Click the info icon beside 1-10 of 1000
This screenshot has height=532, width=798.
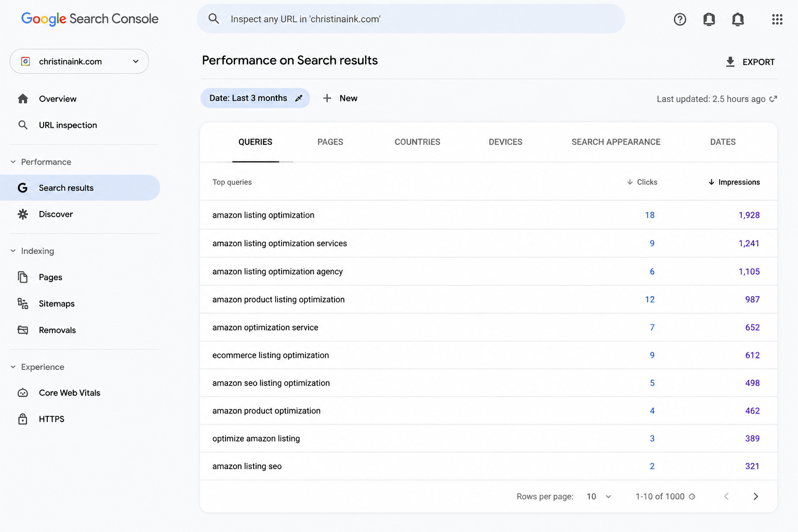[x=692, y=497]
